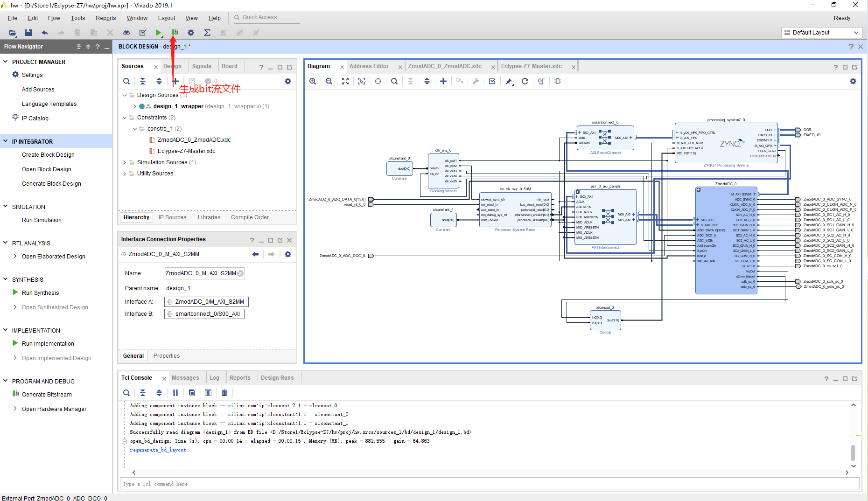Select ZmodADC_0_ZmodADC.xdc constraint file
Viewport: 868px width, 501px height.
click(194, 140)
